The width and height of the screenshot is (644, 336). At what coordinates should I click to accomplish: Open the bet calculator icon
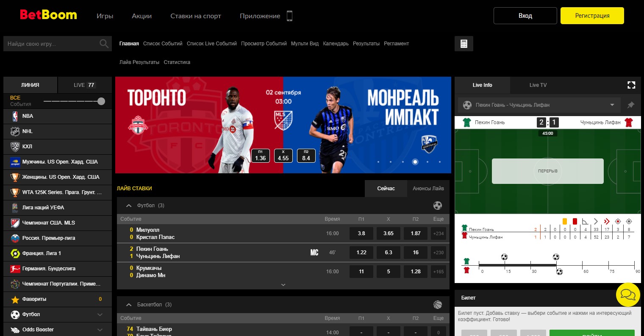(464, 44)
